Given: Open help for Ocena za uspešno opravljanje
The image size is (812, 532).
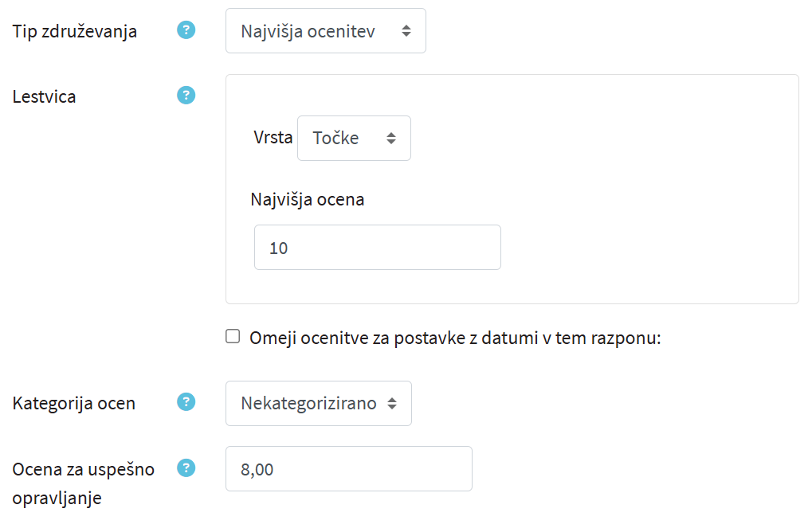Looking at the screenshot, I should (x=186, y=467).
